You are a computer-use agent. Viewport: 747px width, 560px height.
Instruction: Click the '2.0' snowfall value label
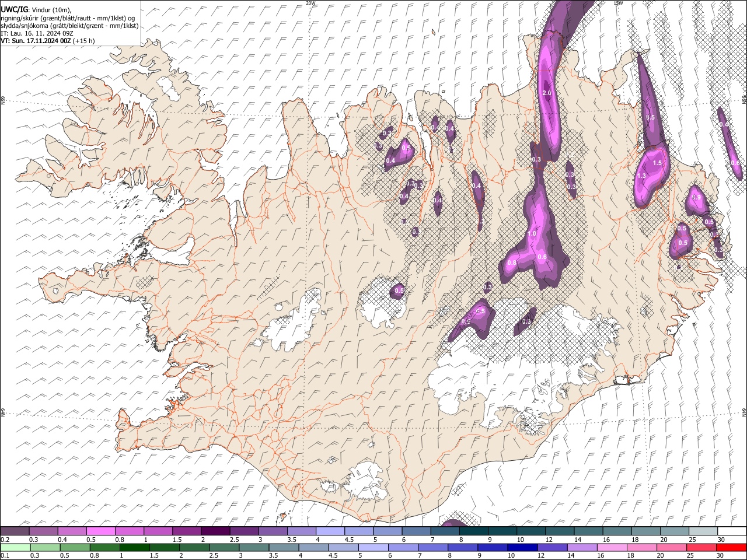pos(547,93)
